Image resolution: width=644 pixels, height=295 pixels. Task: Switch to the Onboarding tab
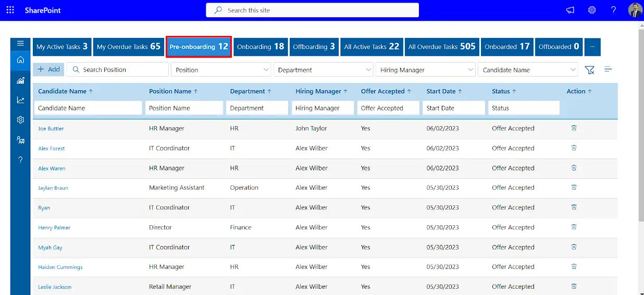coord(260,46)
